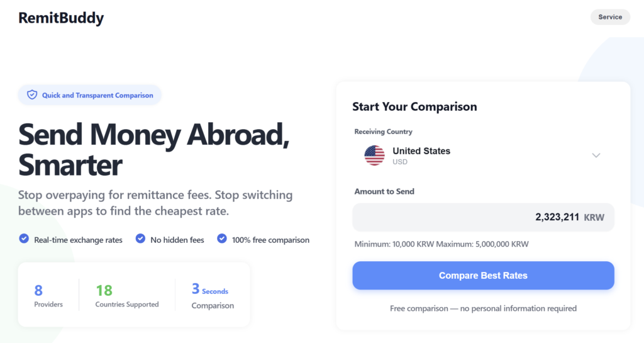This screenshot has height=343, width=644.
Task: Click the minimum and maximum amount hint
Action: (441, 244)
